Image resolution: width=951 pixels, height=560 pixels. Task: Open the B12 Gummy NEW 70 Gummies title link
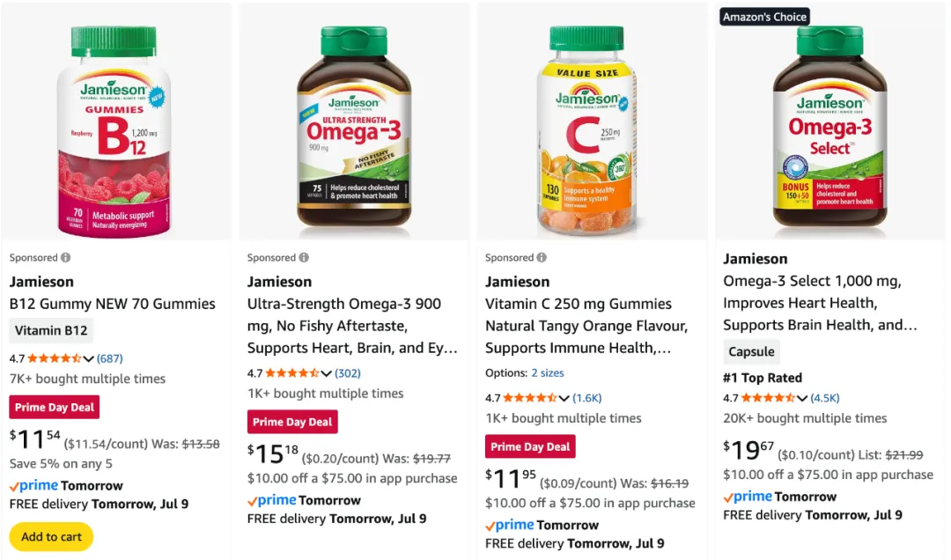coord(112,304)
